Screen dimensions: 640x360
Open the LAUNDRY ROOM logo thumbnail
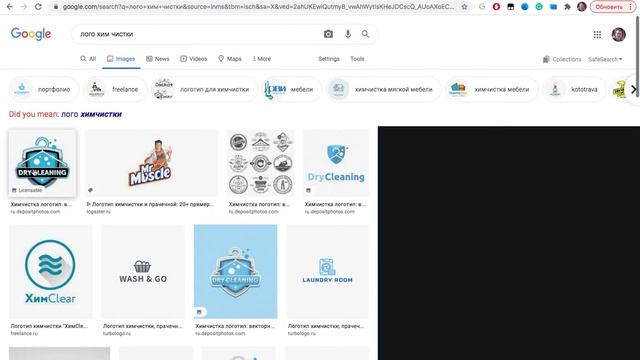coord(327,271)
